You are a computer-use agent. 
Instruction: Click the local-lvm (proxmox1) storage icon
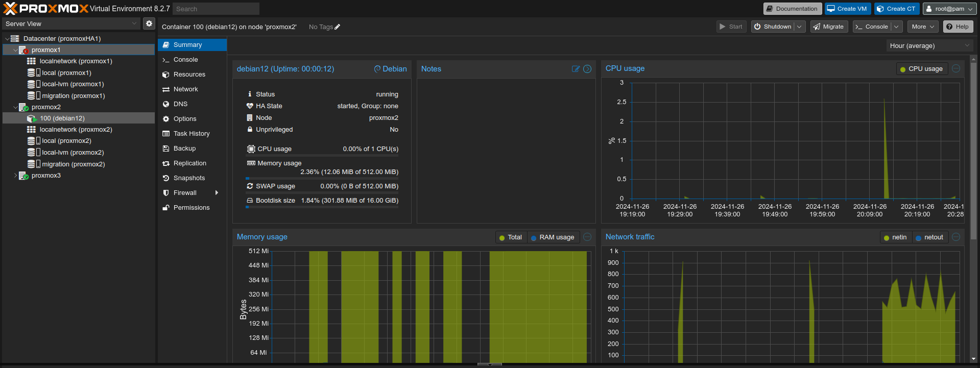[x=34, y=84]
